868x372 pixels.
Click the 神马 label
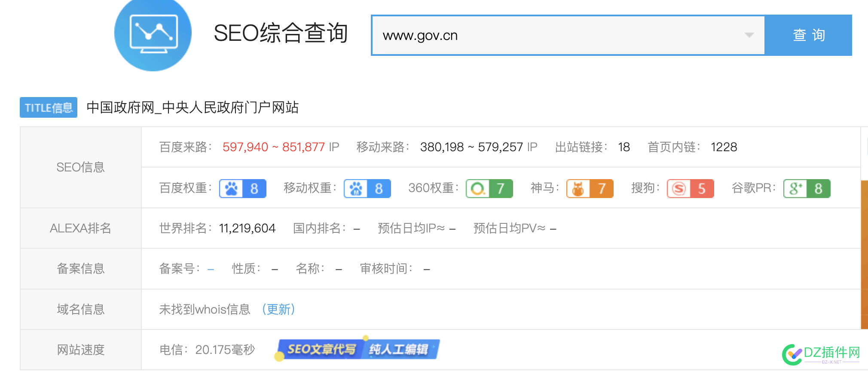544,188
